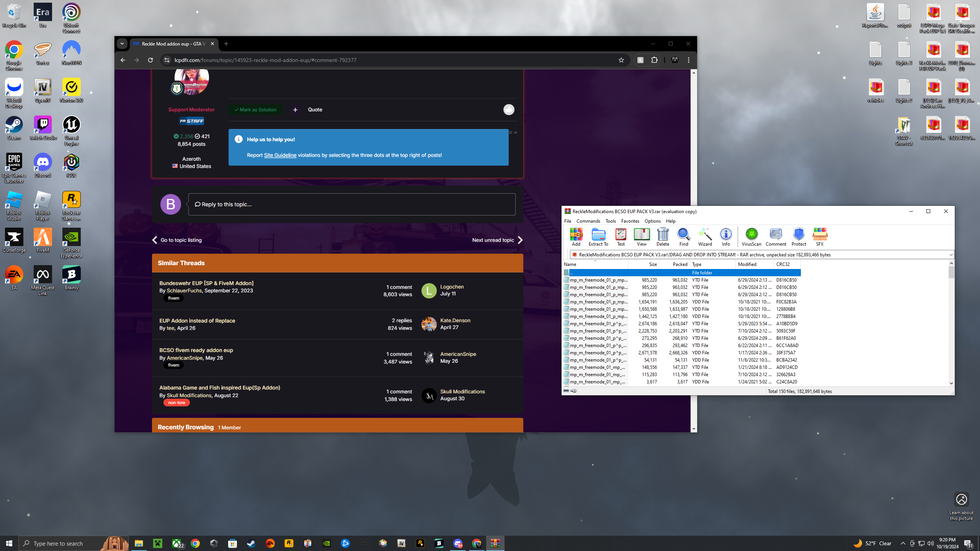Image resolution: width=980 pixels, height=551 pixels.
Task: Open BCSO fivem ready addon eup thread
Action: coord(196,350)
